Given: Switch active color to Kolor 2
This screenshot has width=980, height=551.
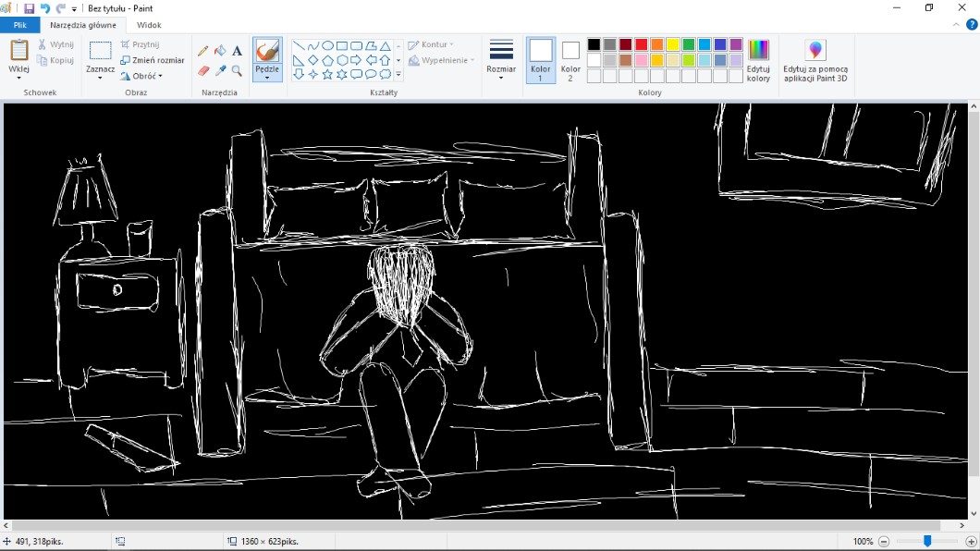Looking at the screenshot, I should 570,59.
